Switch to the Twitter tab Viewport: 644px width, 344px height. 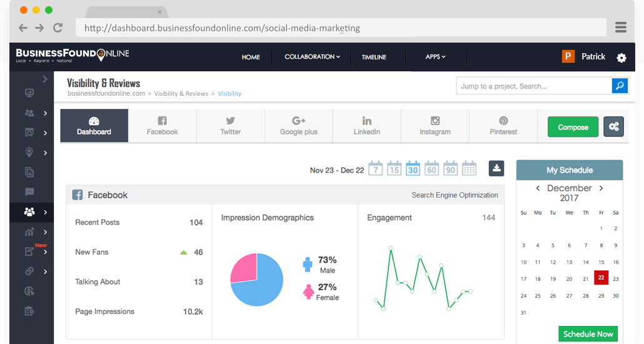(x=231, y=126)
